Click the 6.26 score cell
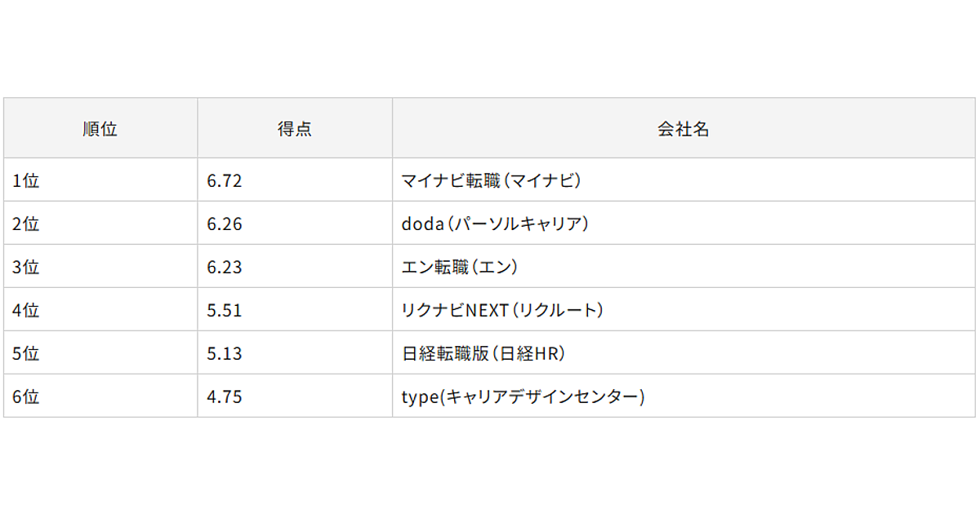 (x=295, y=223)
